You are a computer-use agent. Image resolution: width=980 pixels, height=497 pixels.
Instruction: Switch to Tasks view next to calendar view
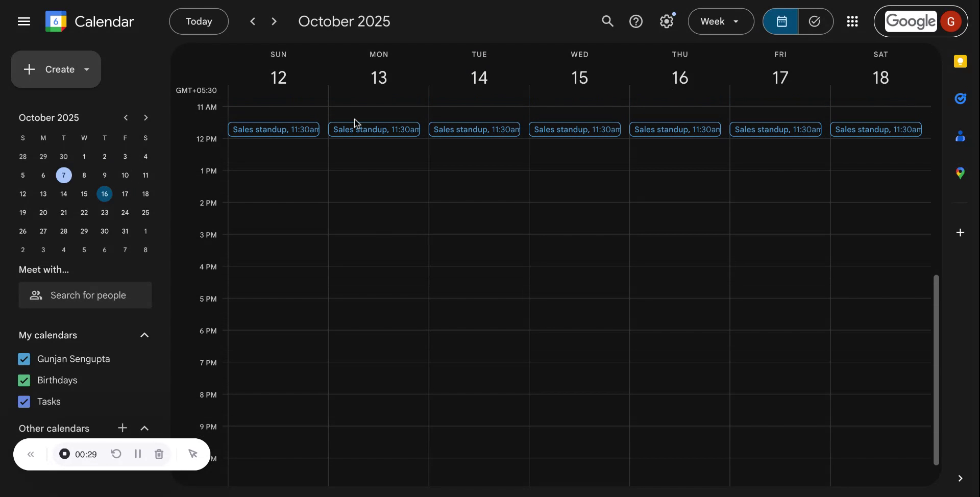[x=815, y=21]
